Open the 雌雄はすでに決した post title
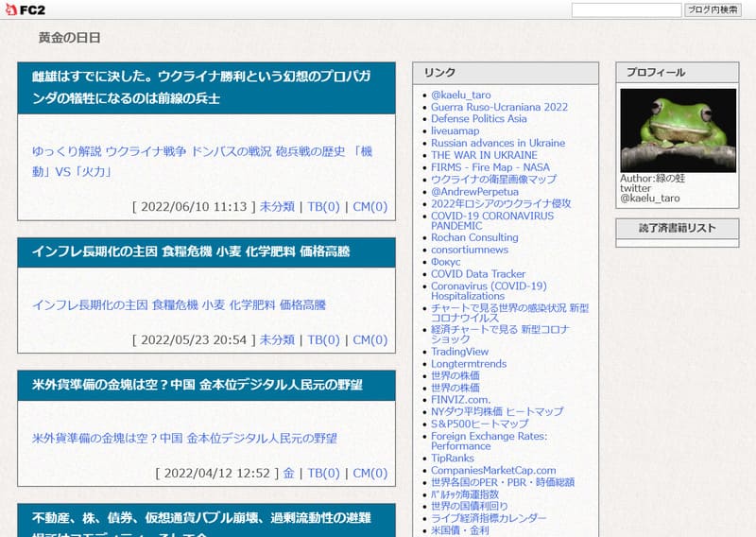The image size is (756, 537). pos(201,87)
